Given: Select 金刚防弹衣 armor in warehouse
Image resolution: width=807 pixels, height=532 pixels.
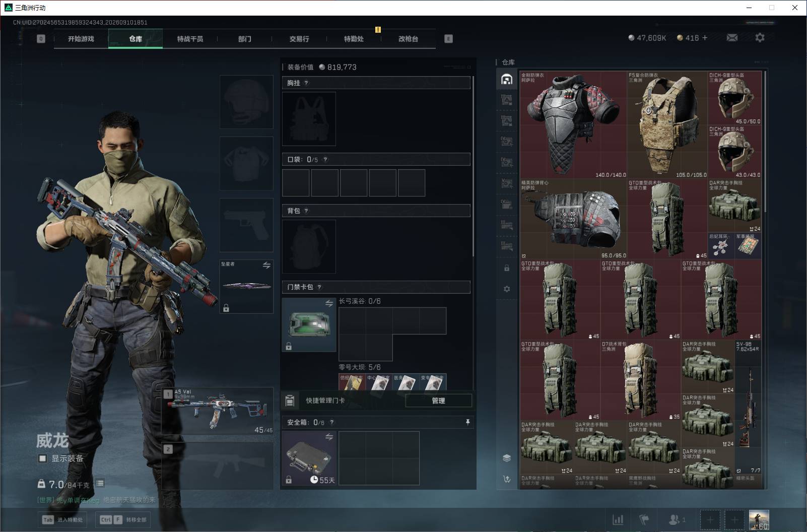Looking at the screenshot, I should pos(573,124).
